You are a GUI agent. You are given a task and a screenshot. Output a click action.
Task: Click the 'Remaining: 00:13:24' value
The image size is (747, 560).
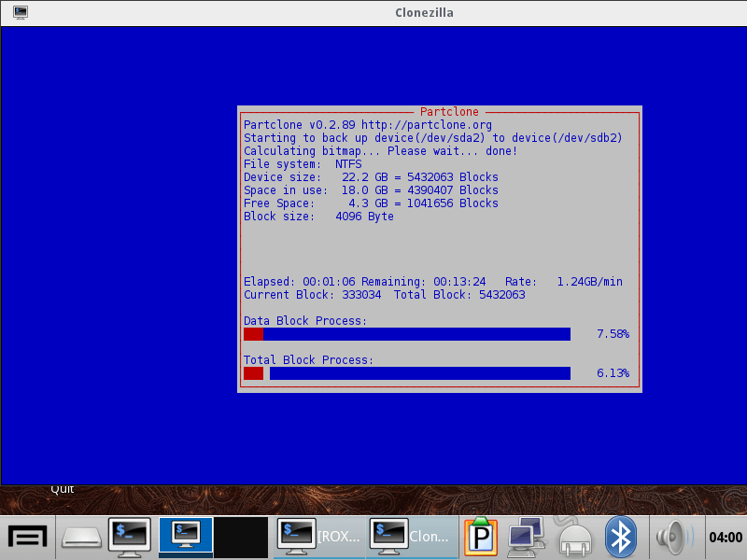(424, 282)
